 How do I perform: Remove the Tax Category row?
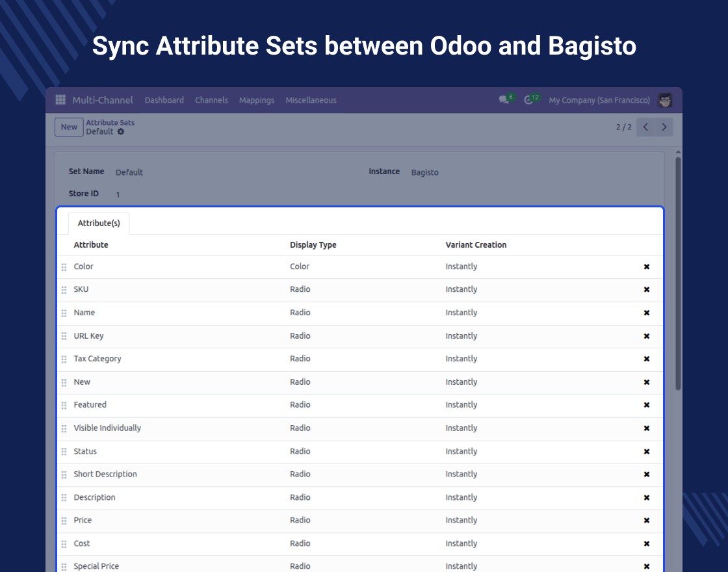point(646,359)
